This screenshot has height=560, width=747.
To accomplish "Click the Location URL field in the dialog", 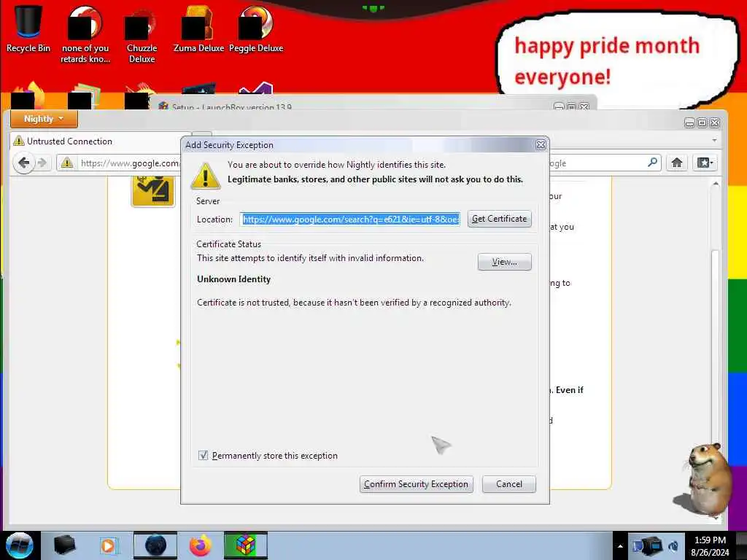I will (350, 219).
